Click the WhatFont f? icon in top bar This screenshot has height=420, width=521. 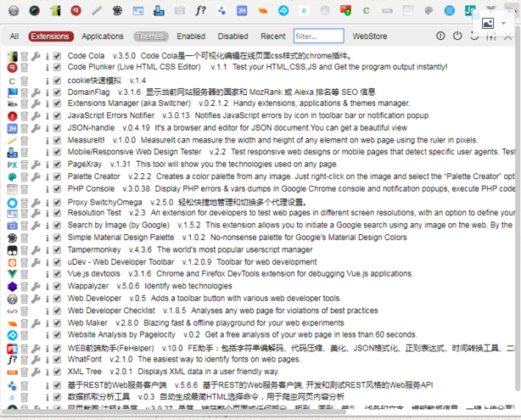200,11
